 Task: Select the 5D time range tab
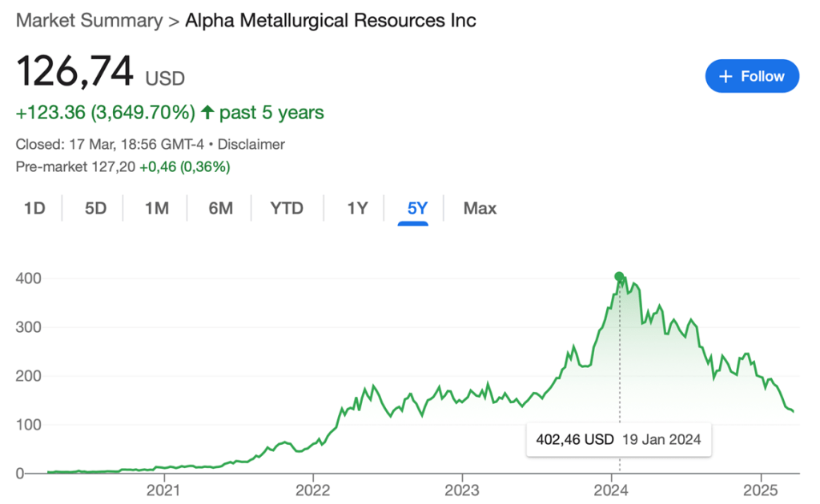point(95,208)
